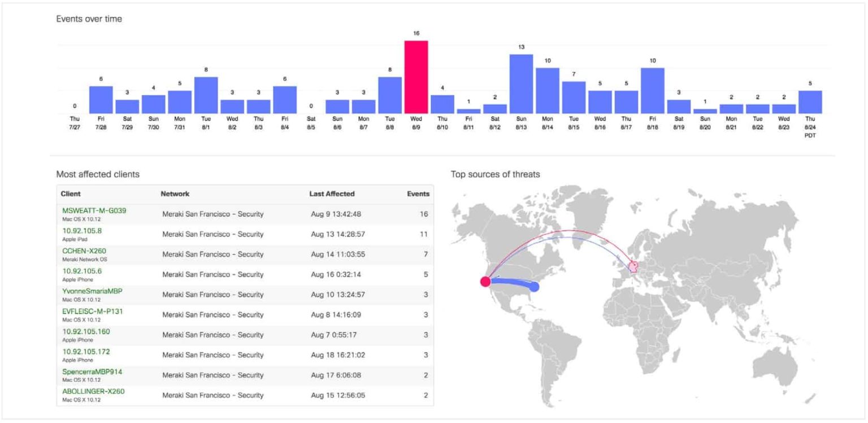Click the red San Francisco marker on map
The image size is (868, 423).
[485, 282]
